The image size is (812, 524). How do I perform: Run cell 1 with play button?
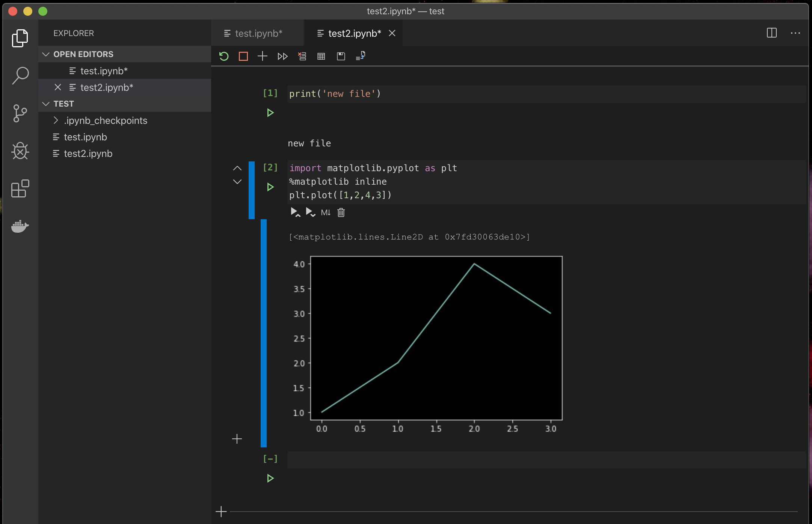pos(270,113)
